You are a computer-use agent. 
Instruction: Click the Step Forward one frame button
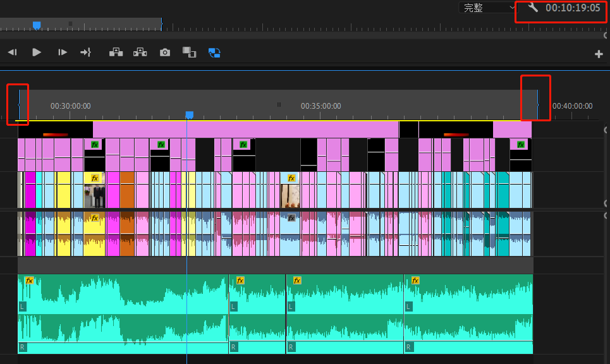(x=62, y=52)
